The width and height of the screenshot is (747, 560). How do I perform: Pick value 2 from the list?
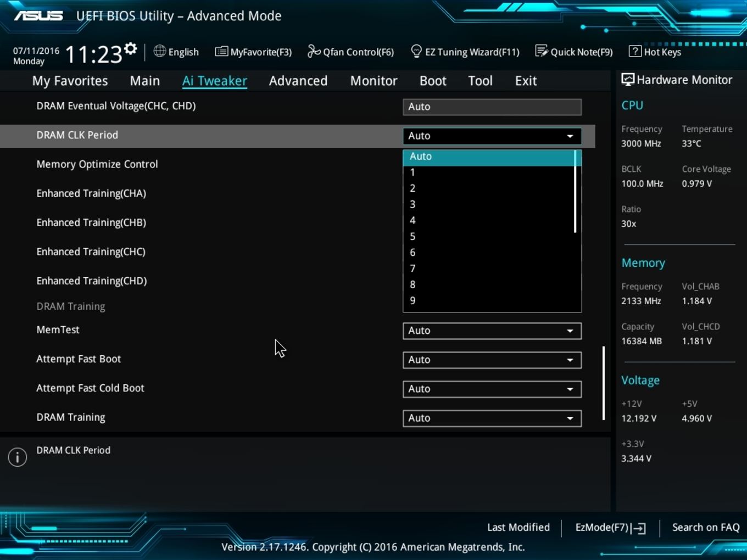tap(488, 188)
